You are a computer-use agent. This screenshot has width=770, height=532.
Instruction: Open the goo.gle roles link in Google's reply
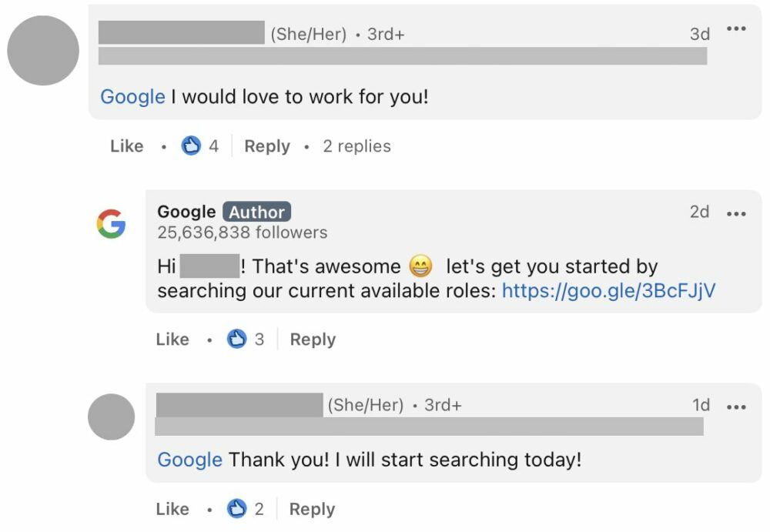click(x=608, y=290)
